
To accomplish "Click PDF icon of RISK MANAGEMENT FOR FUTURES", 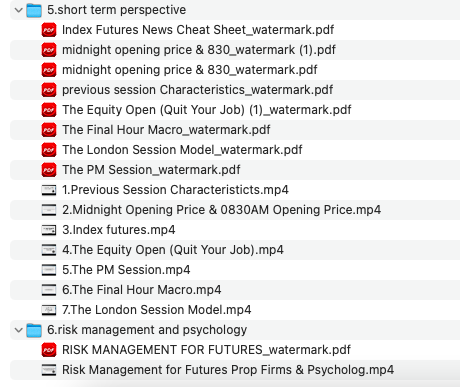I will tap(49, 350).
